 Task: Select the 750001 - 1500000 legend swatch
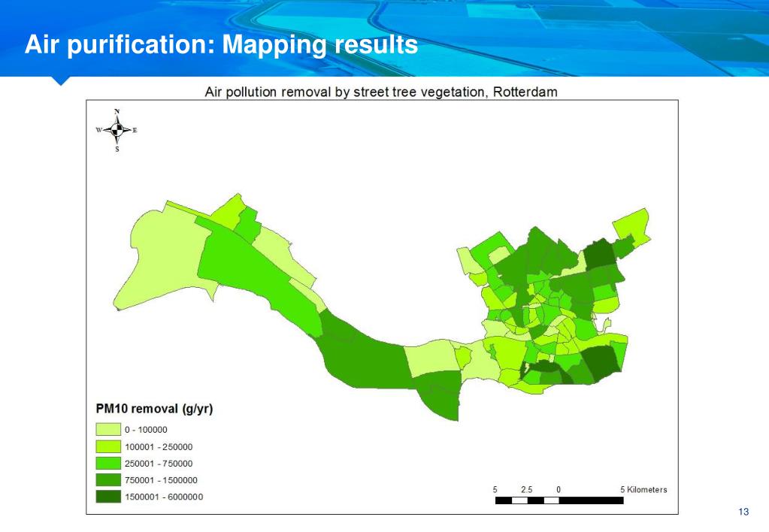click(x=108, y=480)
